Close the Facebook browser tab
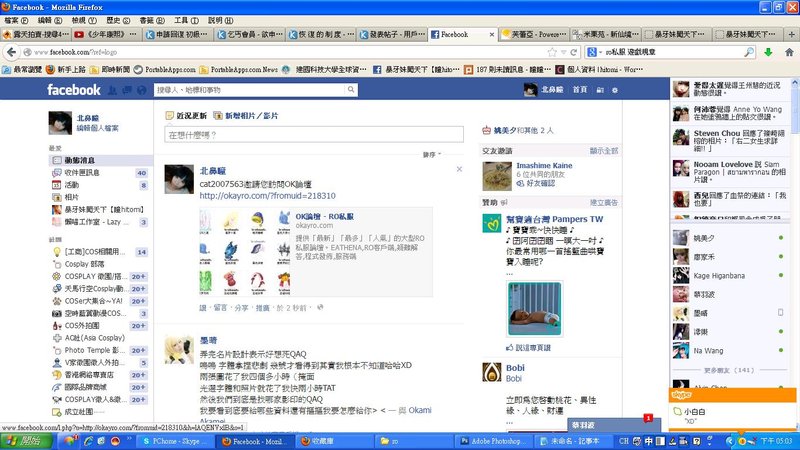 tap(492, 35)
